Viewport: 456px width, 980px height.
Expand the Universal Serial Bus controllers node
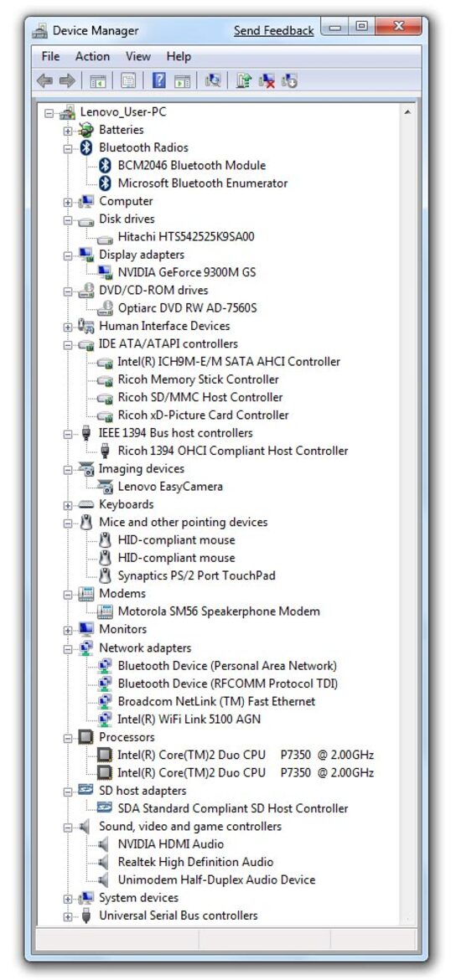coord(68,917)
